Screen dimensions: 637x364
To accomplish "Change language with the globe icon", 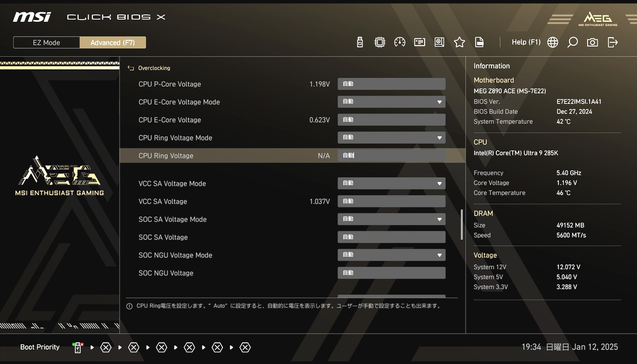I will (553, 42).
